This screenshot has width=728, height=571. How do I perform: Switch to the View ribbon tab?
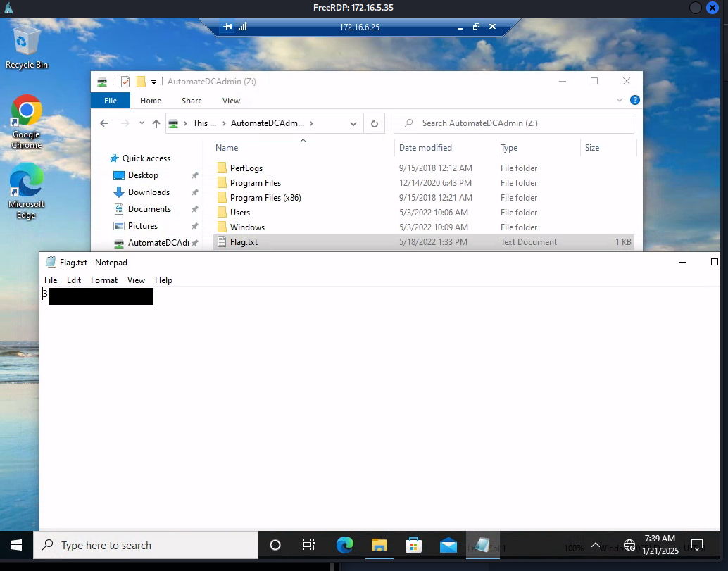coord(231,101)
